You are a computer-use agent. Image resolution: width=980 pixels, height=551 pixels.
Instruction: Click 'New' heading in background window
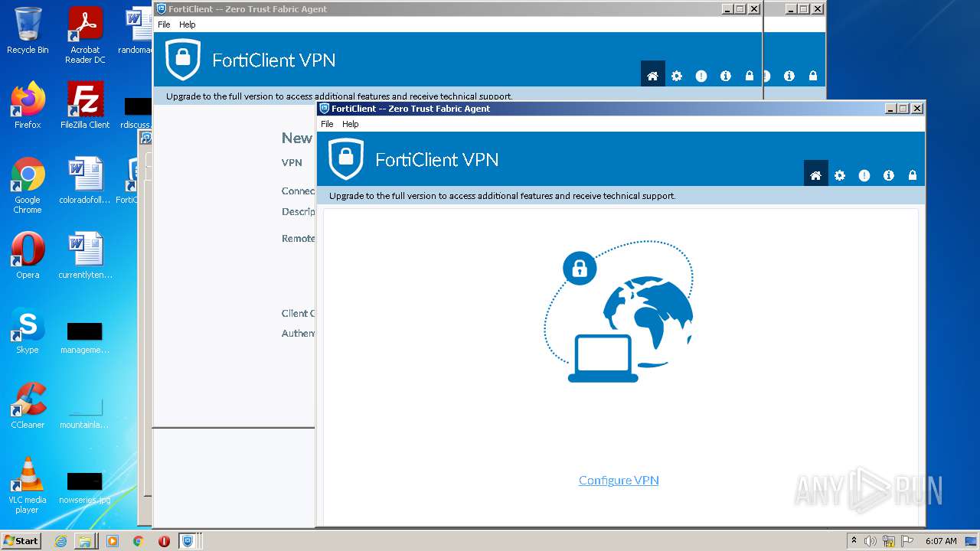coord(297,138)
